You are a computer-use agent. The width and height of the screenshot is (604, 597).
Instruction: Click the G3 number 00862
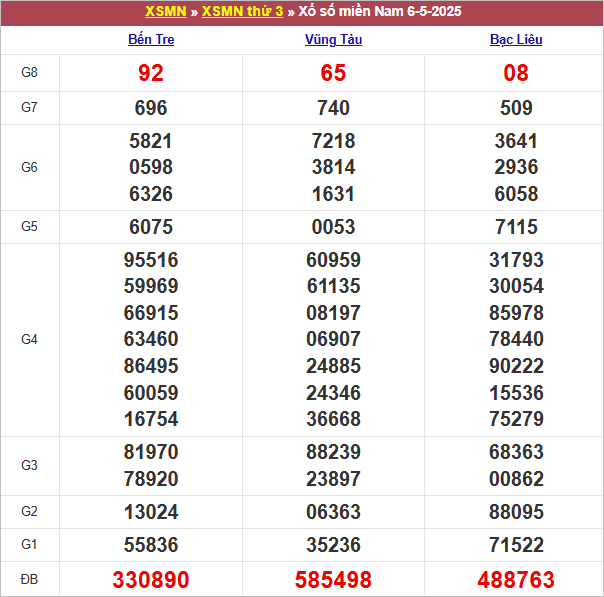(516, 479)
